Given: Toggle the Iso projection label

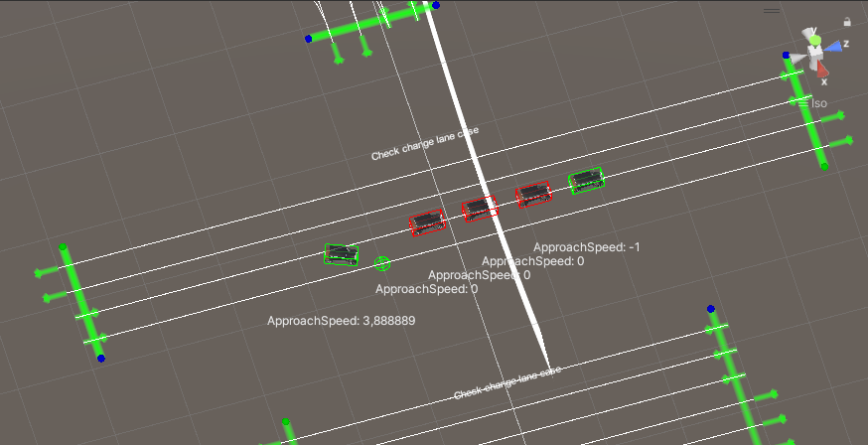Looking at the screenshot, I should pos(819,103).
